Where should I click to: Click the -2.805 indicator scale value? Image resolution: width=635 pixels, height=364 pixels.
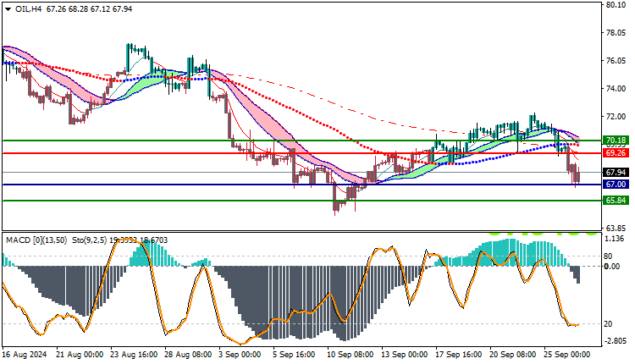pos(616,341)
